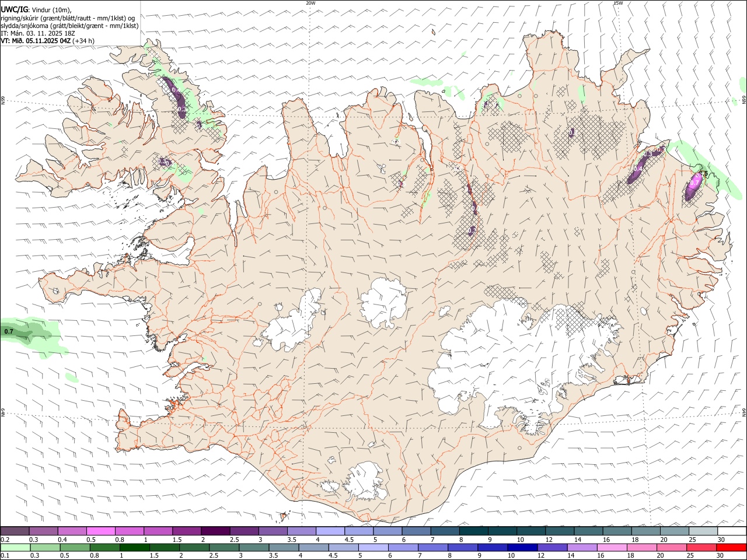
Task: Select bottom legend row swatch between 3 and 3.5
Action: pyautogui.click(x=254, y=547)
